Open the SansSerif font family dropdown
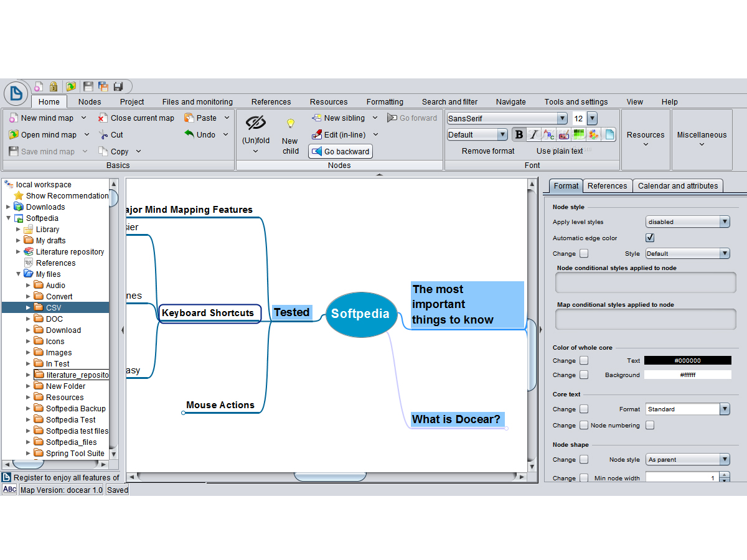The image size is (747, 560). [562, 118]
